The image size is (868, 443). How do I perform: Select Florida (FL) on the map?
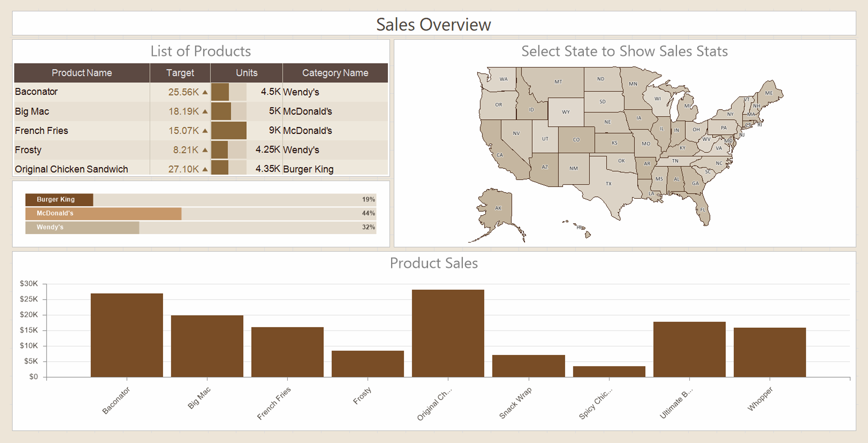point(703,210)
